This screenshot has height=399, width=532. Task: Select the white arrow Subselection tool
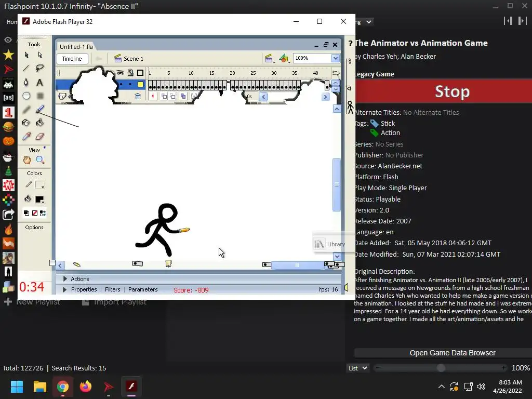click(x=40, y=55)
